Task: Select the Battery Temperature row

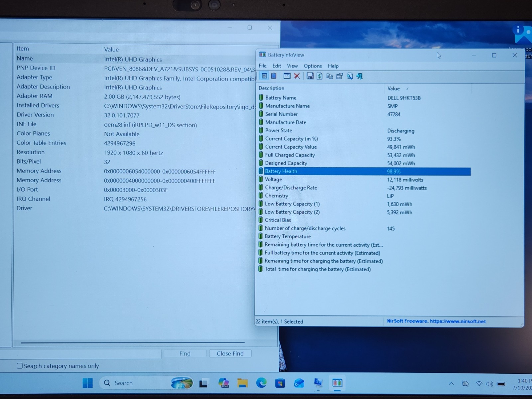Action: point(364,236)
